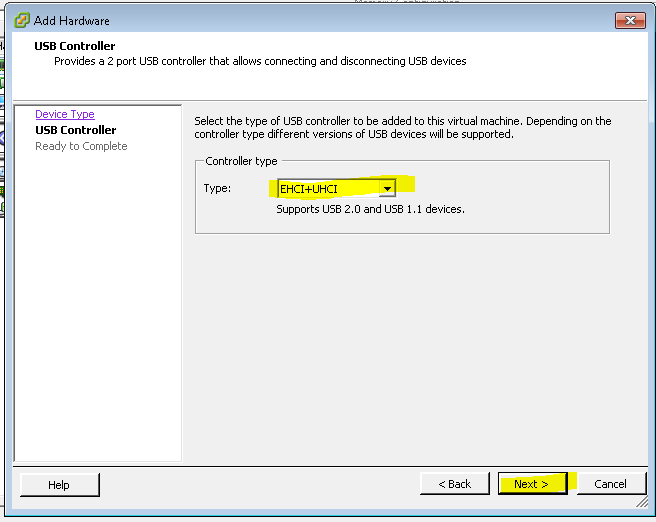Click 'Supports USB 2.0 and USB 1.1 devices' text
Viewport: 656px width, 522px height.
[370, 209]
